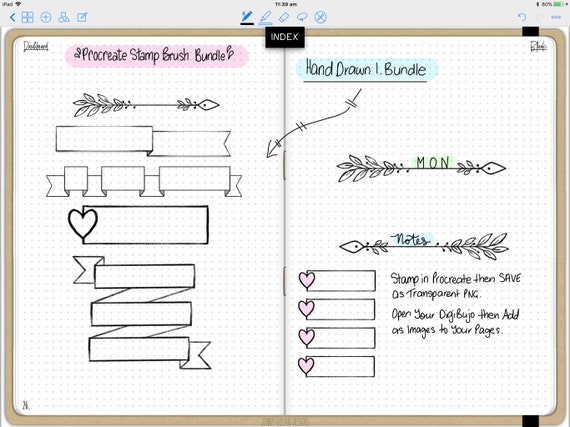Image resolution: width=570 pixels, height=427 pixels.
Task: Select the Eraser tool
Action: (x=284, y=17)
